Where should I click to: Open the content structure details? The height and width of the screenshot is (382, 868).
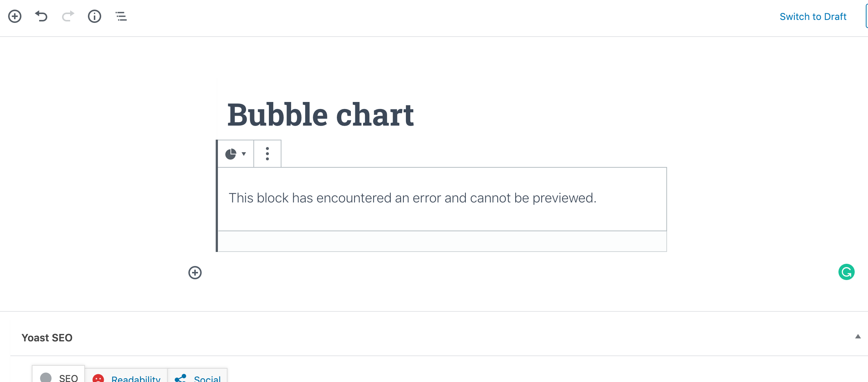94,16
